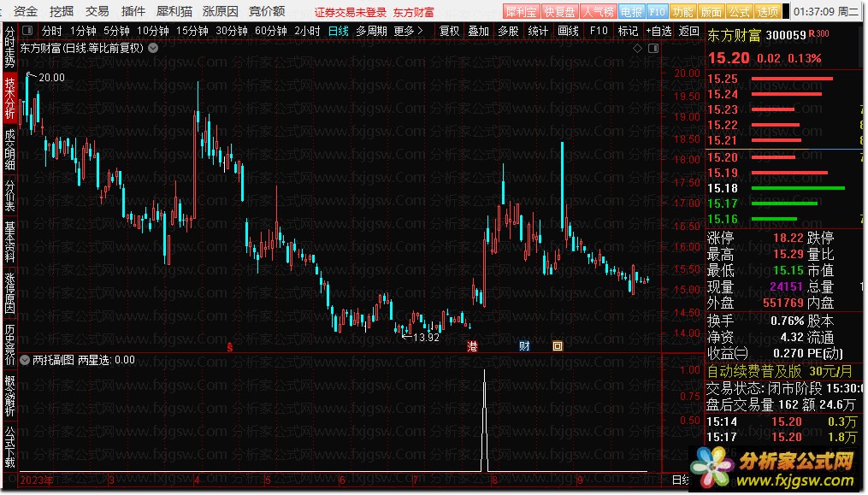The height and width of the screenshot is (495, 868).
Task: Add the stock with +自选
Action: (658, 31)
